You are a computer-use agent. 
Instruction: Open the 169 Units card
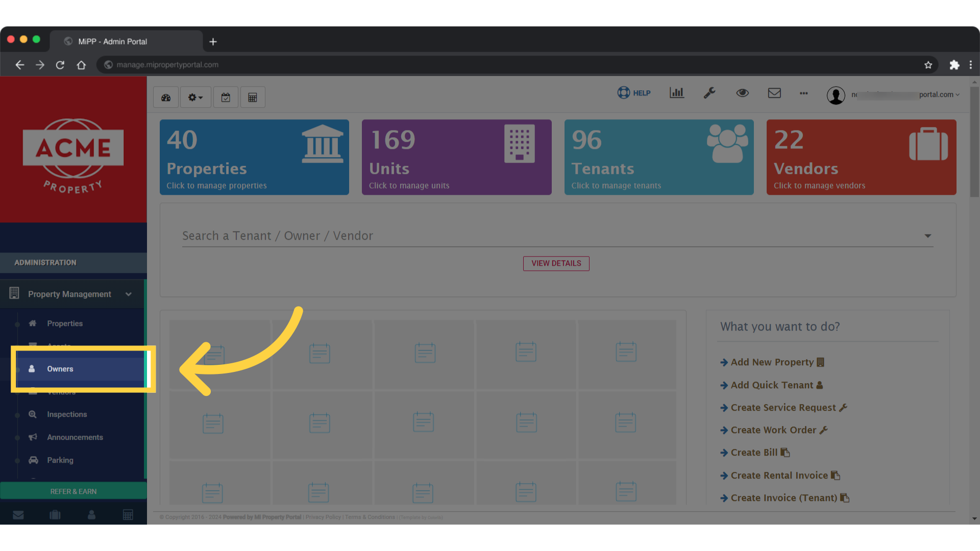point(457,157)
